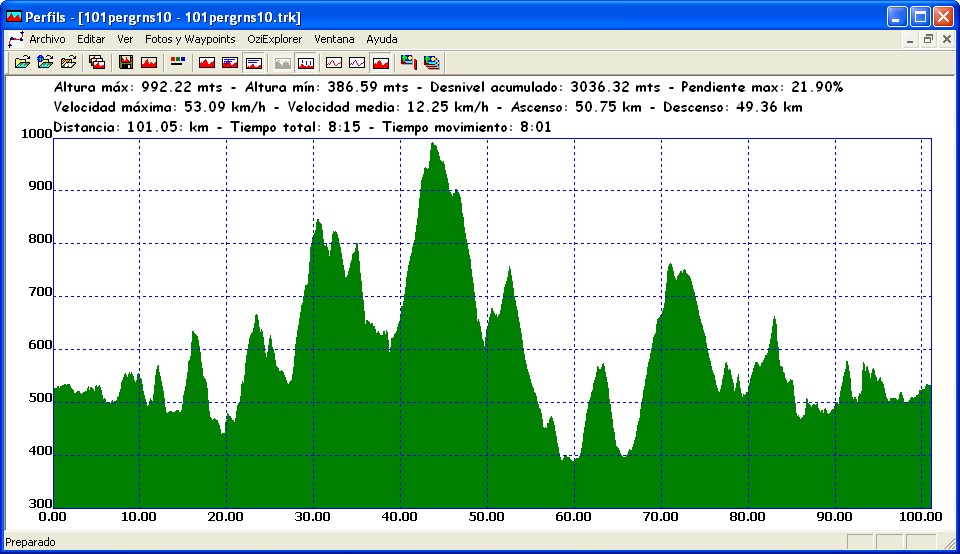The width and height of the screenshot is (960, 554).
Task: Open the Fotos y Waypoints menu
Action: [x=190, y=39]
